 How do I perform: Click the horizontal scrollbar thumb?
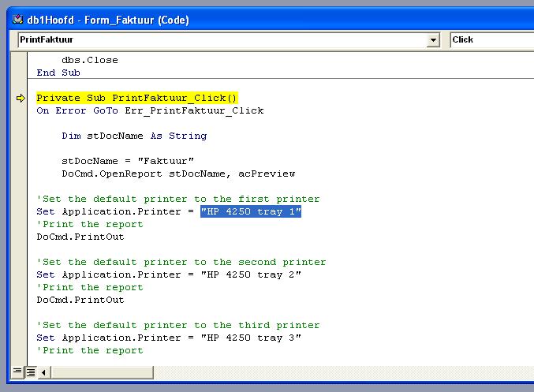[x=103, y=372]
